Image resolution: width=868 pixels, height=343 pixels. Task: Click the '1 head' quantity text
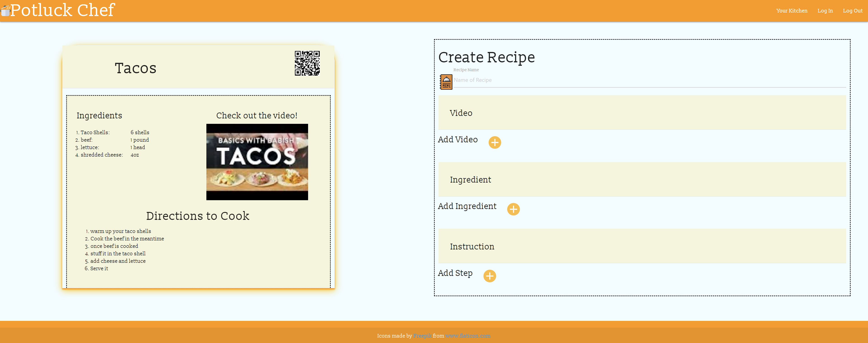[137, 147]
